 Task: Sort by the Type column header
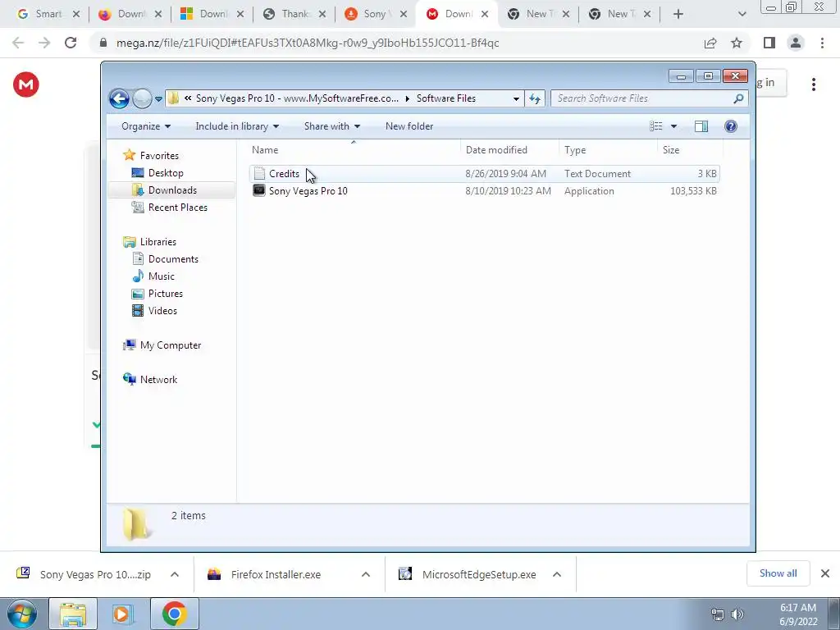(x=608, y=150)
